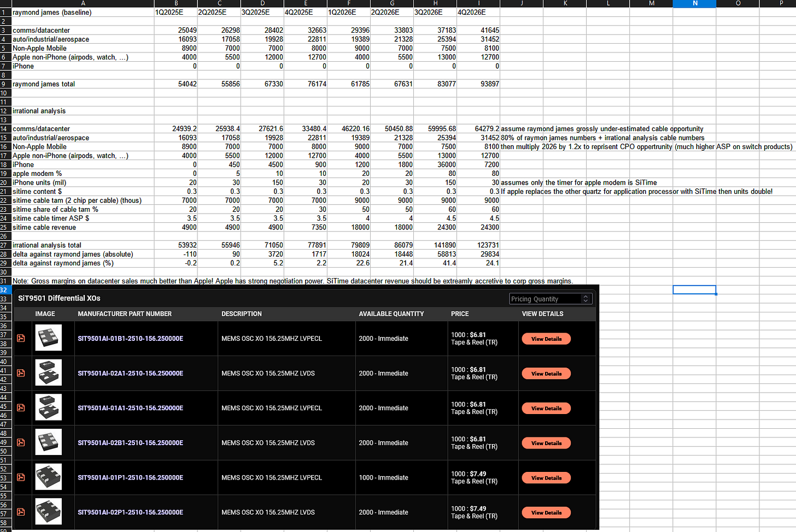Open part link SIT9501AI-02P1-2510-156.250000E
Screen dimensions: 796x532
coord(131,512)
